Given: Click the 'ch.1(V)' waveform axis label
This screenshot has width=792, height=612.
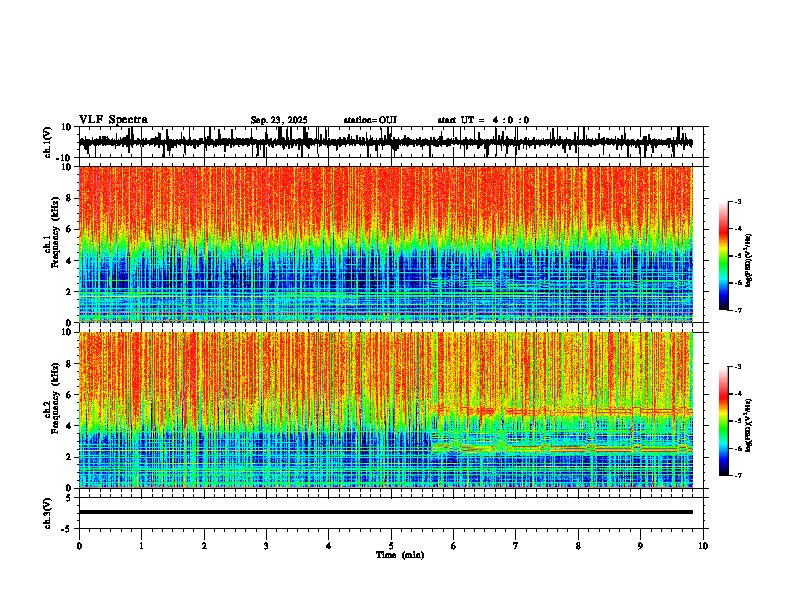Looking at the screenshot, I should point(48,142).
